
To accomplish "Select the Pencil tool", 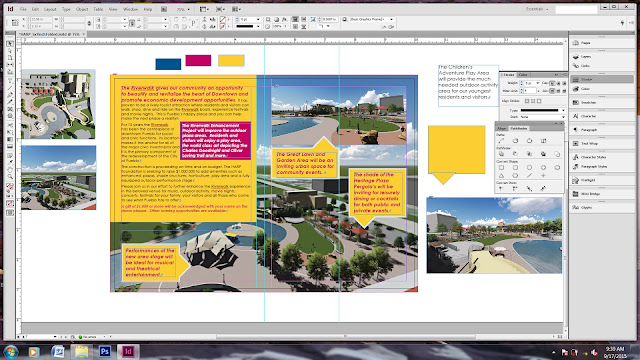I will 10,102.
